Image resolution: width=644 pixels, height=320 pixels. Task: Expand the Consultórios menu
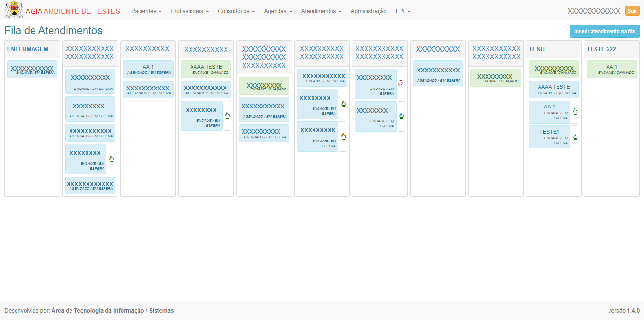pyautogui.click(x=236, y=11)
